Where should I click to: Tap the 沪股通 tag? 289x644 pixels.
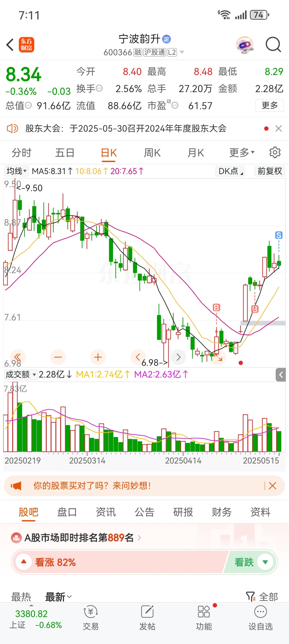tap(155, 52)
